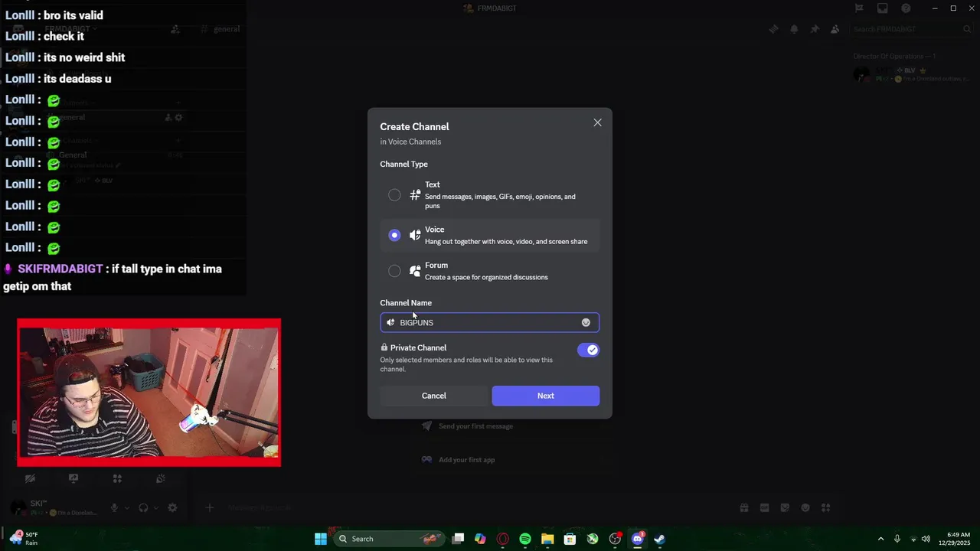
Task: Open the Discord Inbox icon
Action: coord(883,8)
